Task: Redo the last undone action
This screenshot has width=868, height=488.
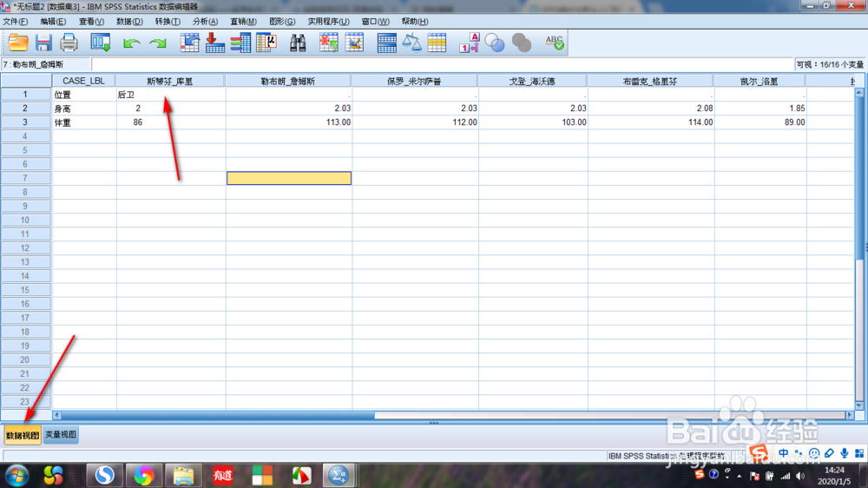Action: [x=158, y=43]
